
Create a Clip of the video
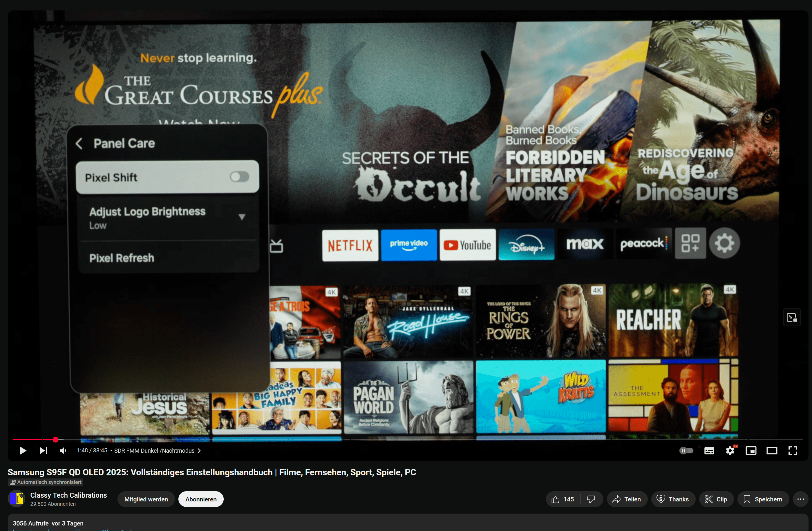pyautogui.click(x=716, y=499)
